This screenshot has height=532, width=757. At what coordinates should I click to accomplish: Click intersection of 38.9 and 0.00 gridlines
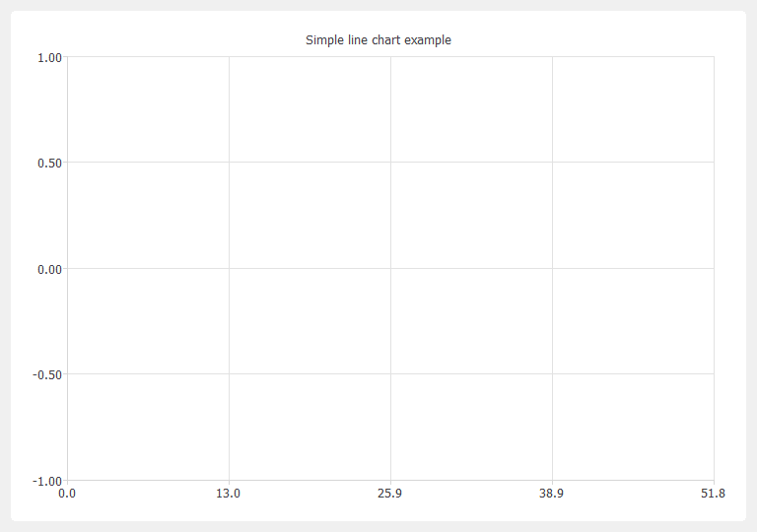552,268
